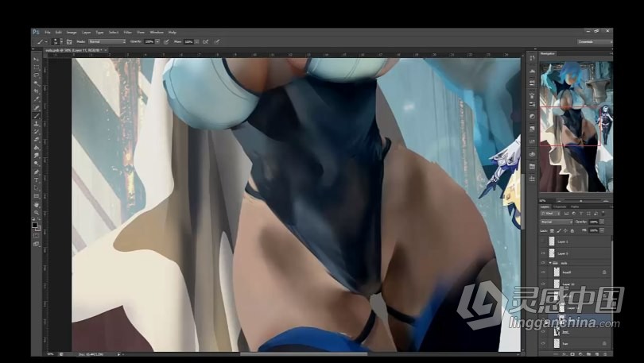Create a new layer from Layers footer

(597, 354)
